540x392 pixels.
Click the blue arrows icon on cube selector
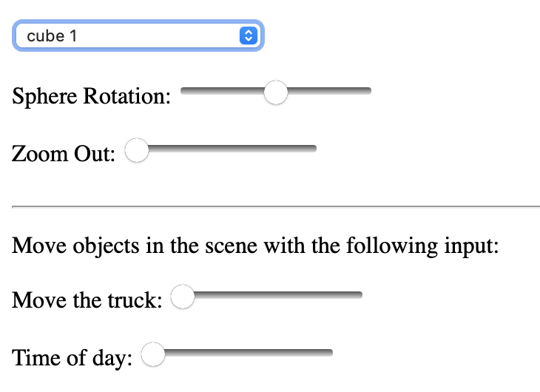pos(249,36)
